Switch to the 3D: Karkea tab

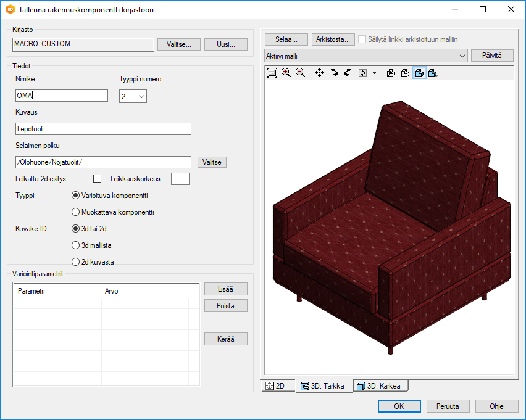click(x=380, y=386)
